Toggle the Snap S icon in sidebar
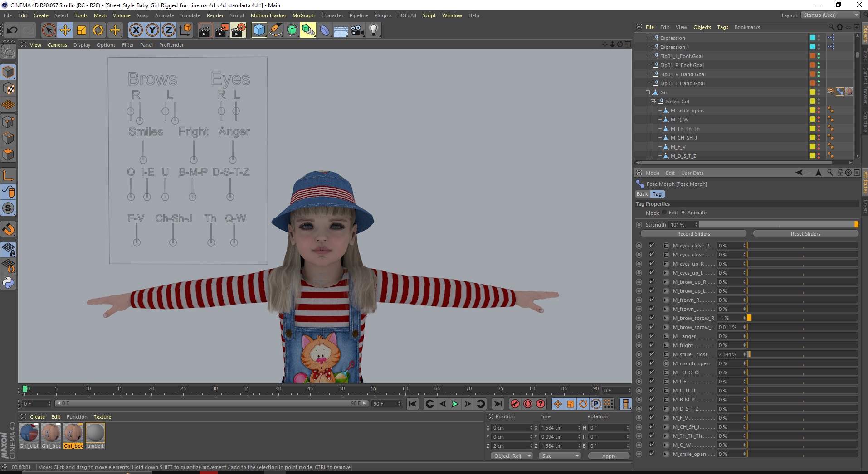 coord(8,208)
